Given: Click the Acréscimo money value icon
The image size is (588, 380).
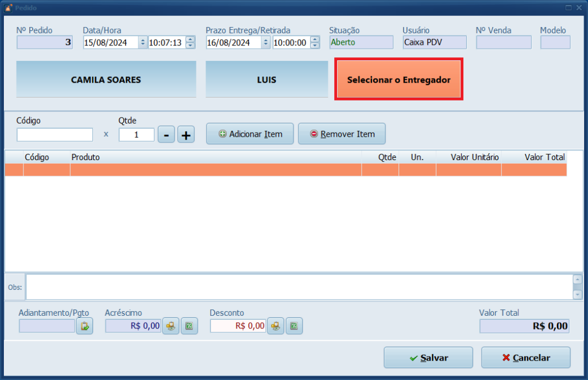Looking at the screenshot, I should [171, 326].
